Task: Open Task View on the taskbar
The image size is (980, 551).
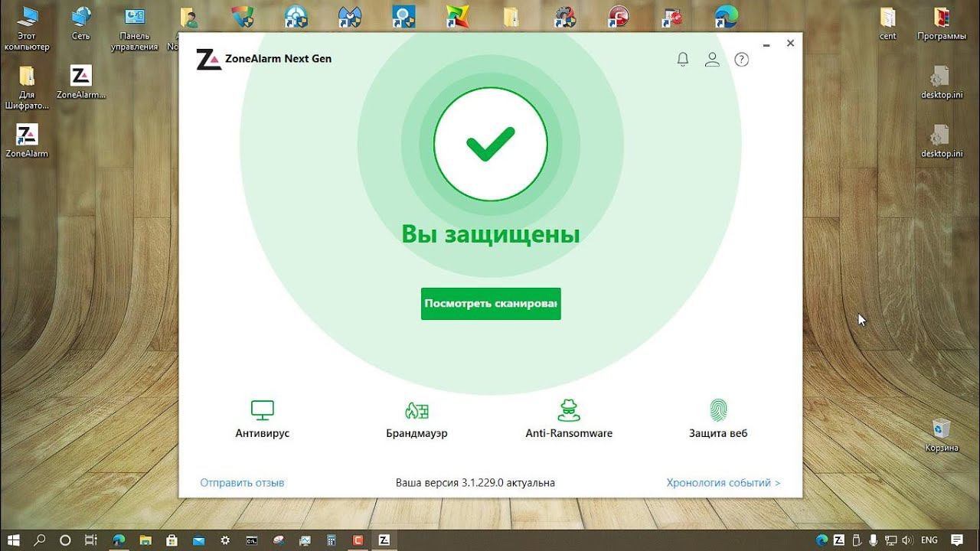Action: click(91, 540)
